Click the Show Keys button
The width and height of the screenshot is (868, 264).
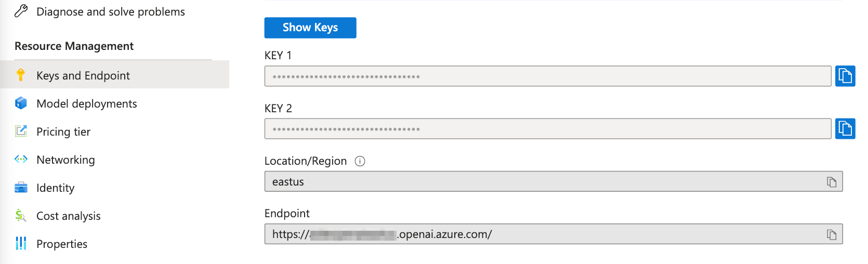click(x=310, y=28)
